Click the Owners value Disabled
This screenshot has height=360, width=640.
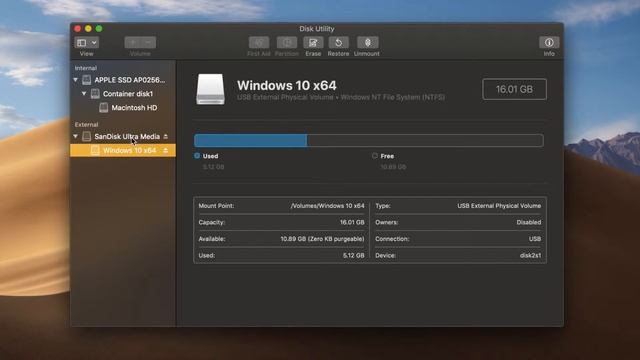(529, 222)
